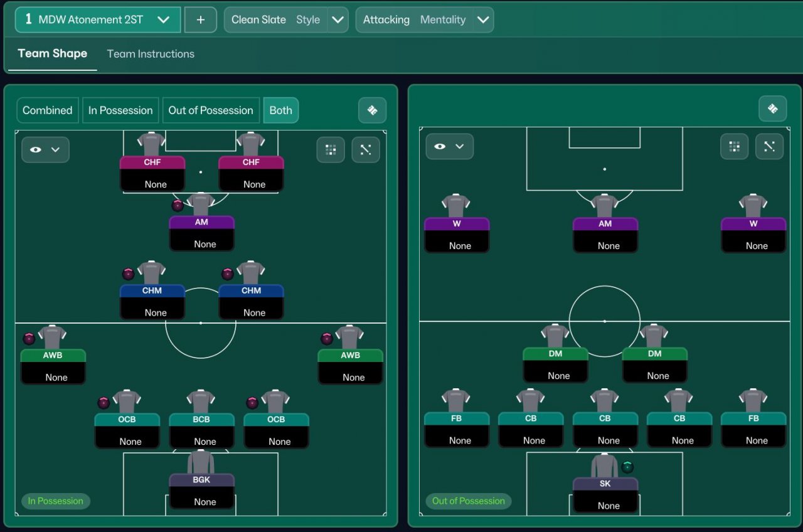Click the grid icon on In Possession pitch

pyautogui.click(x=331, y=150)
